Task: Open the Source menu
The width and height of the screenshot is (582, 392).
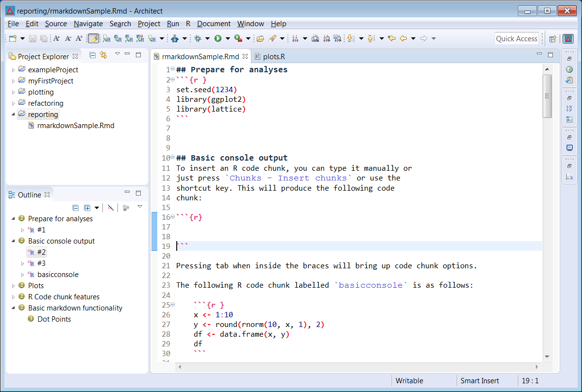Action: tap(56, 24)
